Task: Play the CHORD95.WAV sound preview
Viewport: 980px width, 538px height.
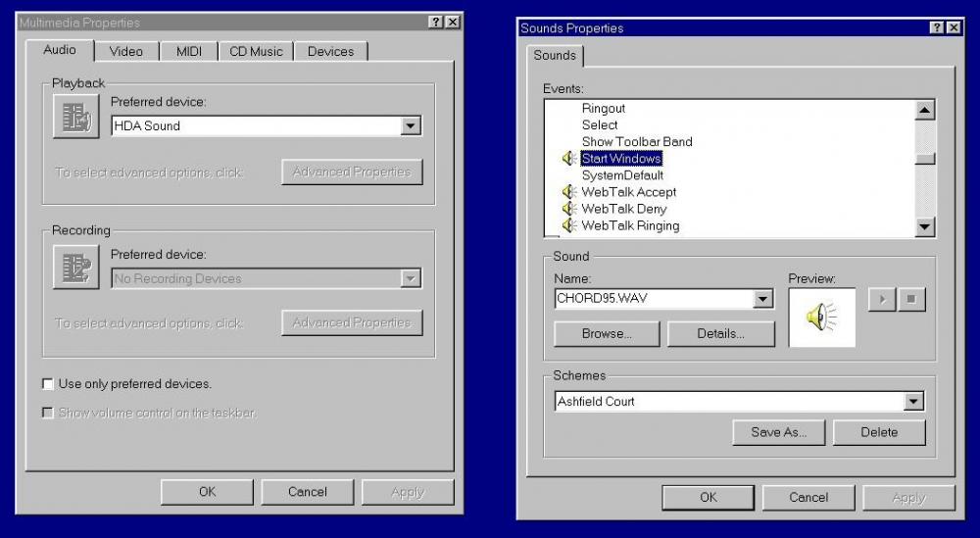Action: (883, 299)
